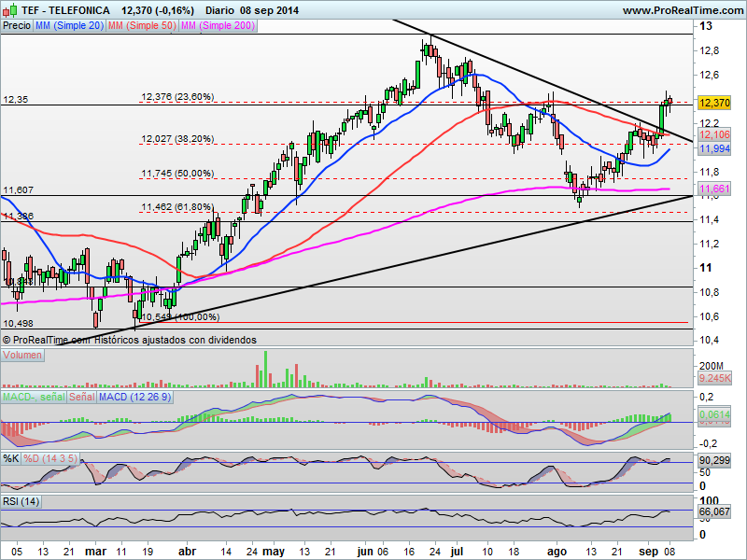The width and height of the screenshot is (747, 560).
Task: Click the 12,370 current price tag
Action: click(x=714, y=103)
